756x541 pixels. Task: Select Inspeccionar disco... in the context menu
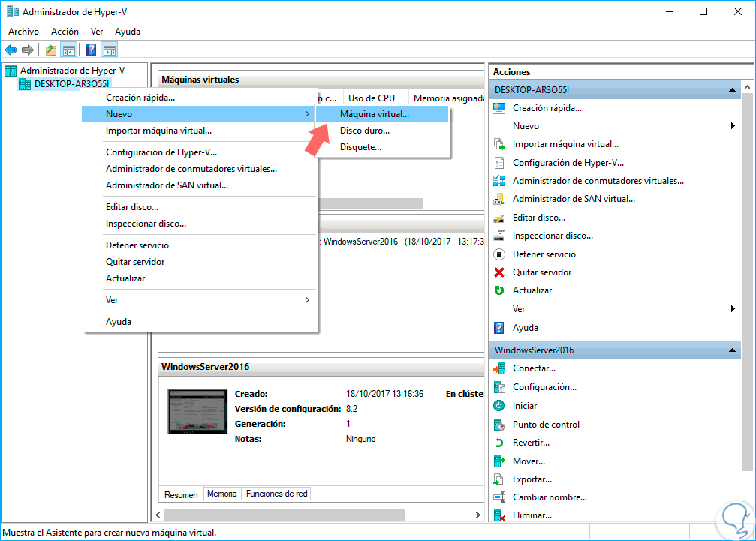coord(200,224)
